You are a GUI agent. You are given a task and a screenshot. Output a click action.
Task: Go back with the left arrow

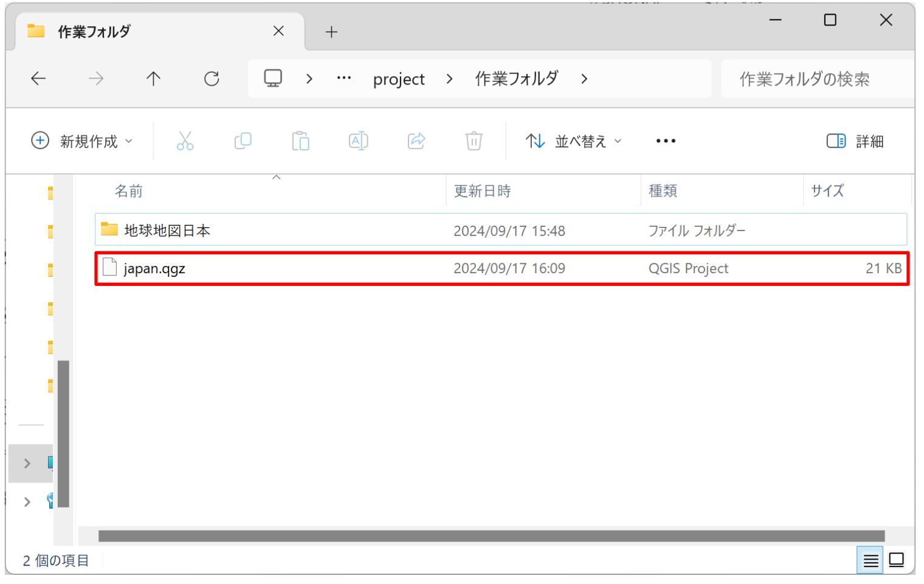point(38,78)
